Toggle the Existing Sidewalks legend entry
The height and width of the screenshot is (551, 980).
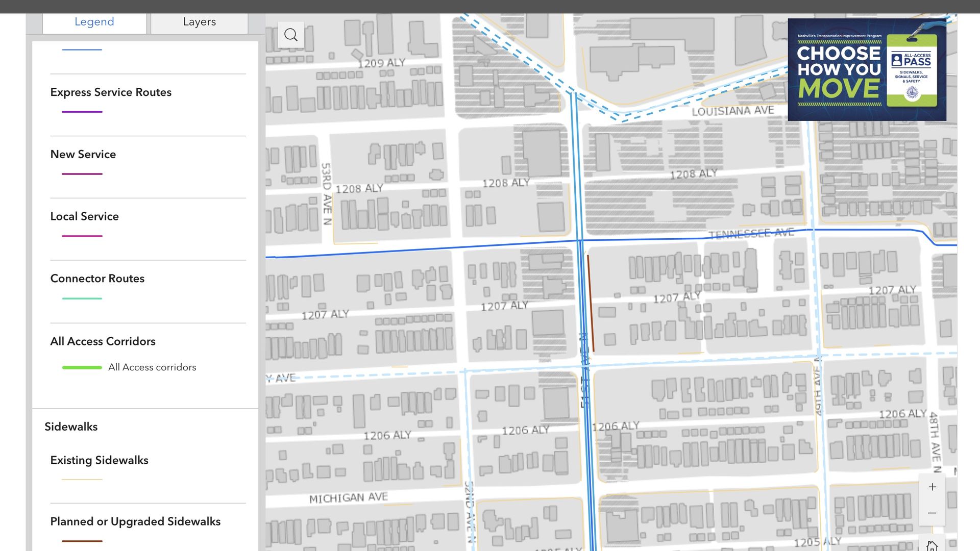[99, 460]
